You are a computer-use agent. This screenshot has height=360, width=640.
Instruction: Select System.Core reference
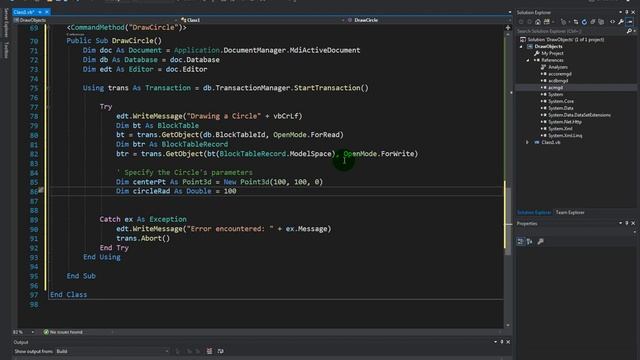tap(560, 101)
